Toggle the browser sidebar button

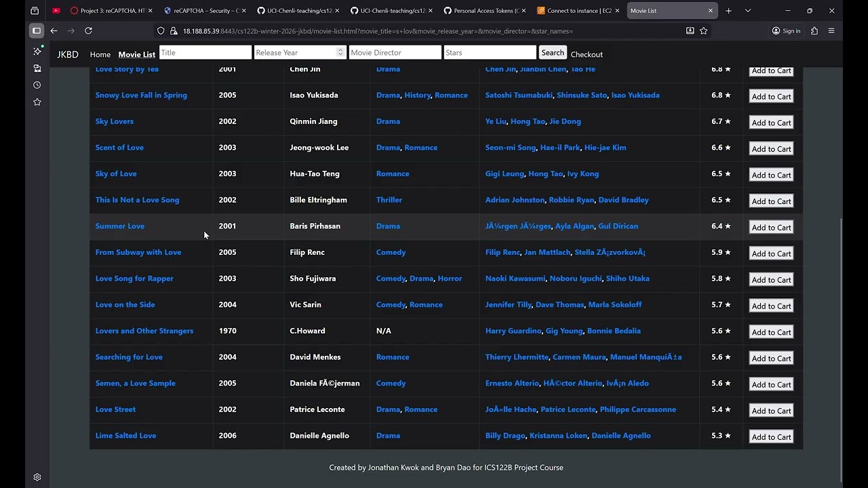pos(37,30)
